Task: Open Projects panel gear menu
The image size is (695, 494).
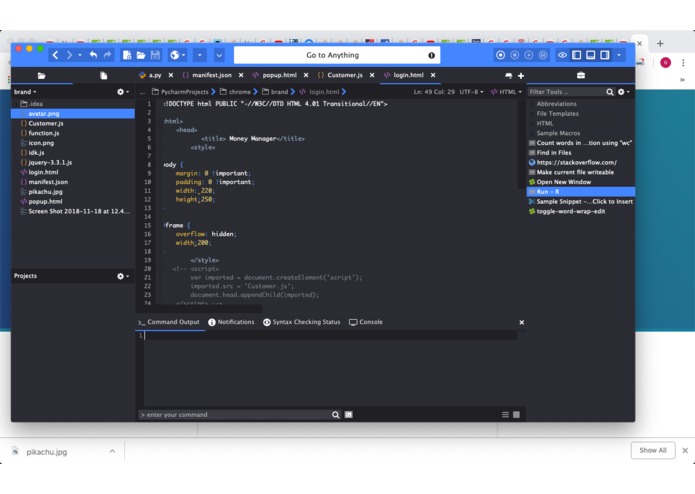Action: click(123, 276)
